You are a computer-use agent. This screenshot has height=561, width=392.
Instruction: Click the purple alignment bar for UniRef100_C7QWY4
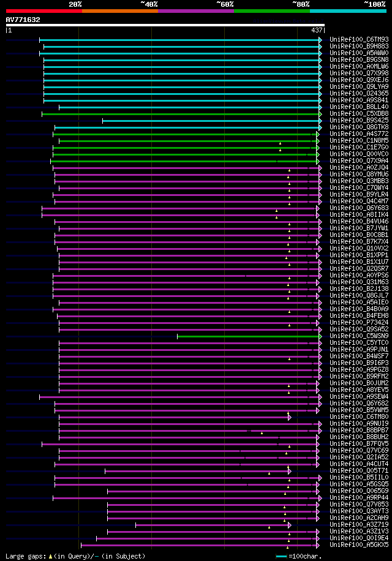(189, 188)
